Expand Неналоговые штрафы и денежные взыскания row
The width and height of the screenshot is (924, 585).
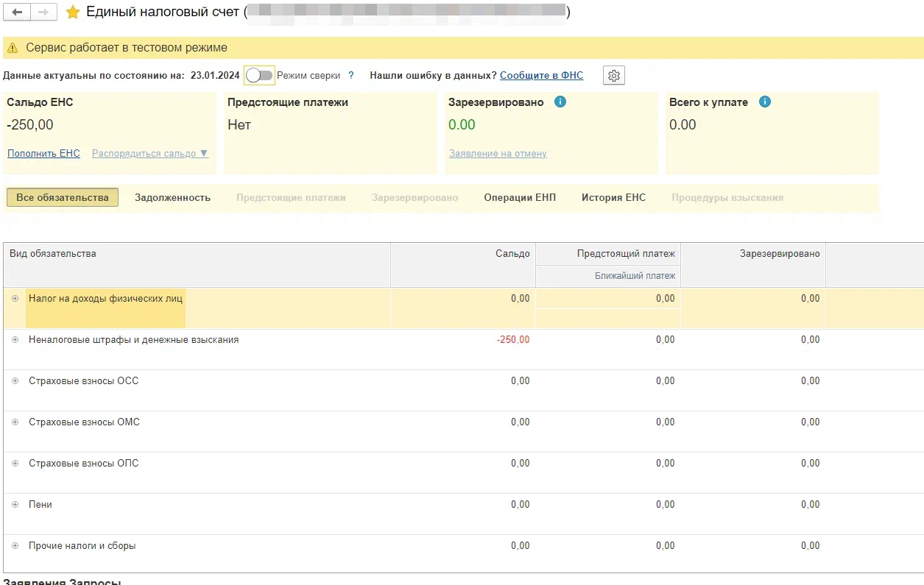(15, 340)
